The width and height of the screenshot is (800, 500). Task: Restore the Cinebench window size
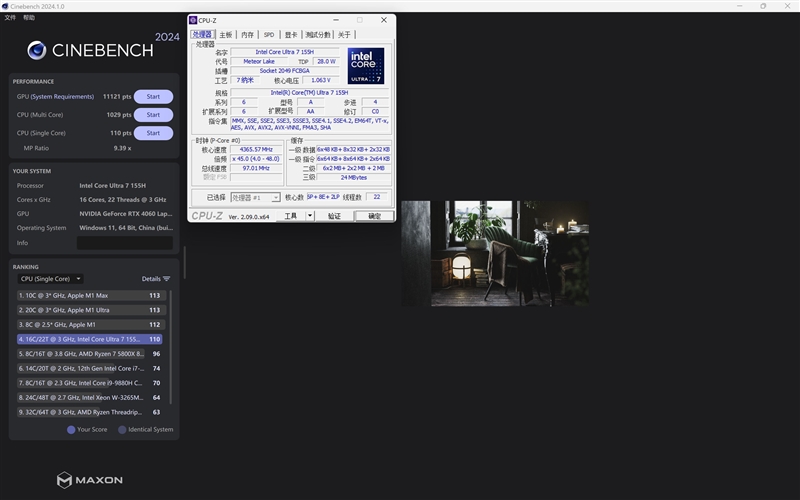tap(763, 6)
